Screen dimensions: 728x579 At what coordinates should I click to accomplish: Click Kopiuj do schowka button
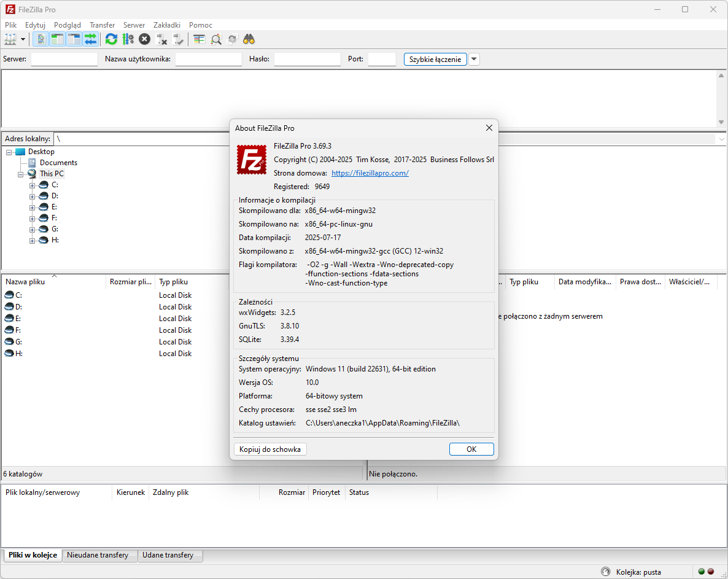point(270,449)
